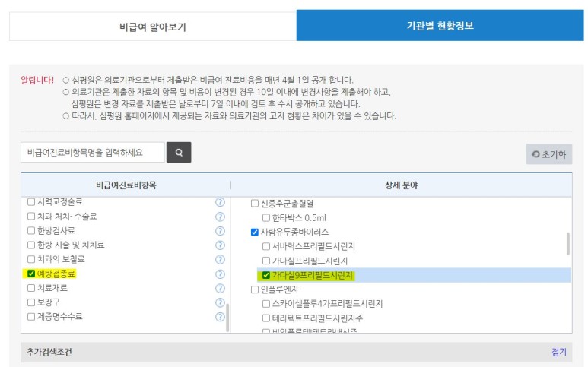Open help icon for 치과의 보철료
This screenshot has width=588, height=367.
[220, 260]
